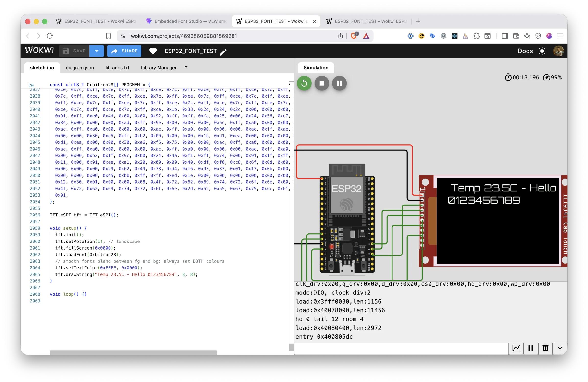Clear serial monitor with trash icon
Image resolution: width=588 pixels, height=382 pixels.
click(545, 348)
